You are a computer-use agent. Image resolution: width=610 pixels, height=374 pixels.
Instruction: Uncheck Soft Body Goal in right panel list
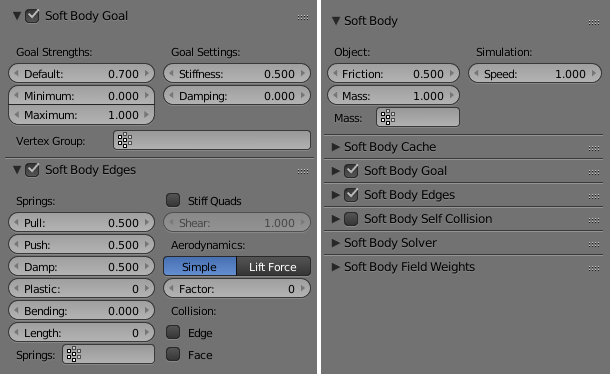(351, 170)
